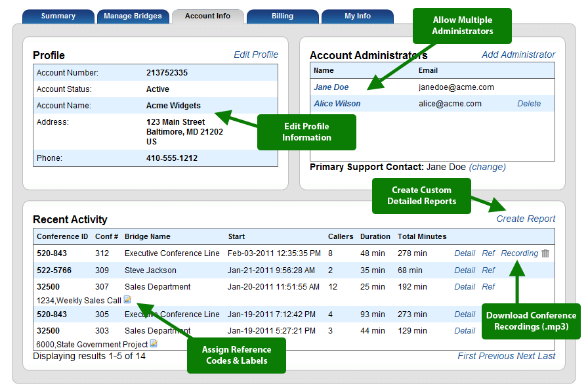Open the My Info tab
This screenshot has width=588, height=390.
357,16
